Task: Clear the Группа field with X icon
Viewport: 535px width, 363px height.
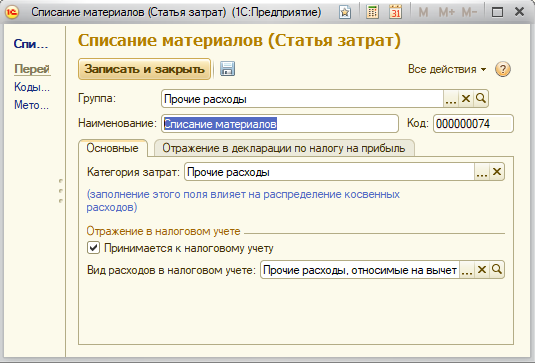Action: tap(466, 99)
